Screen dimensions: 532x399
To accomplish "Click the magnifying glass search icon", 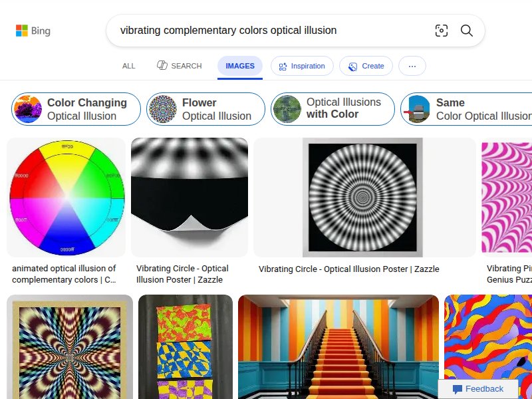I will pyautogui.click(x=466, y=31).
